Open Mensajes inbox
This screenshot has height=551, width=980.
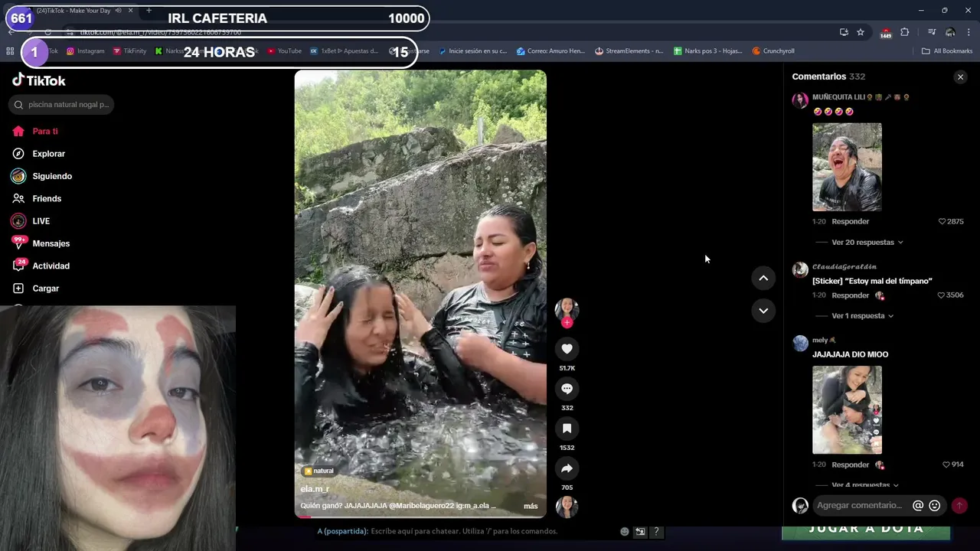41,243
